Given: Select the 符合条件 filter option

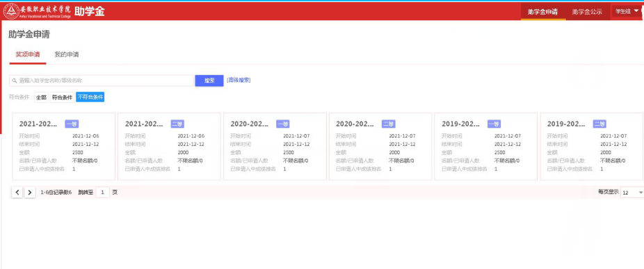Looking at the screenshot, I should pyautogui.click(x=62, y=97).
